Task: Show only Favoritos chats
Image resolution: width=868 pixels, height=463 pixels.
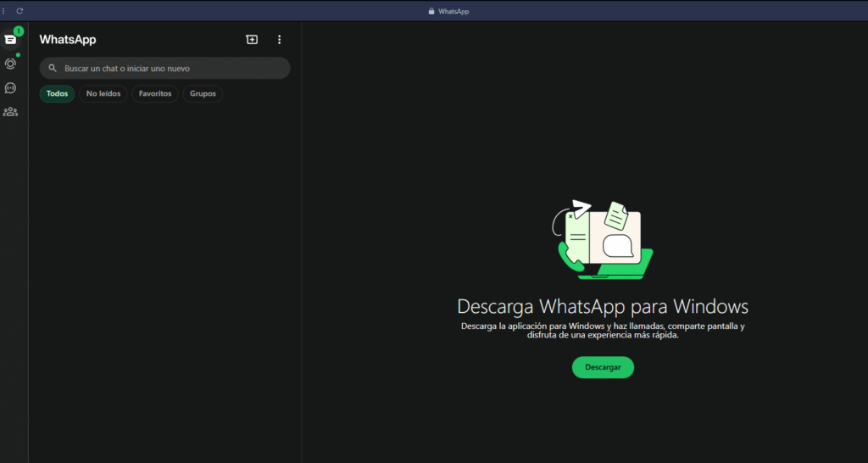Action: (x=155, y=94)
